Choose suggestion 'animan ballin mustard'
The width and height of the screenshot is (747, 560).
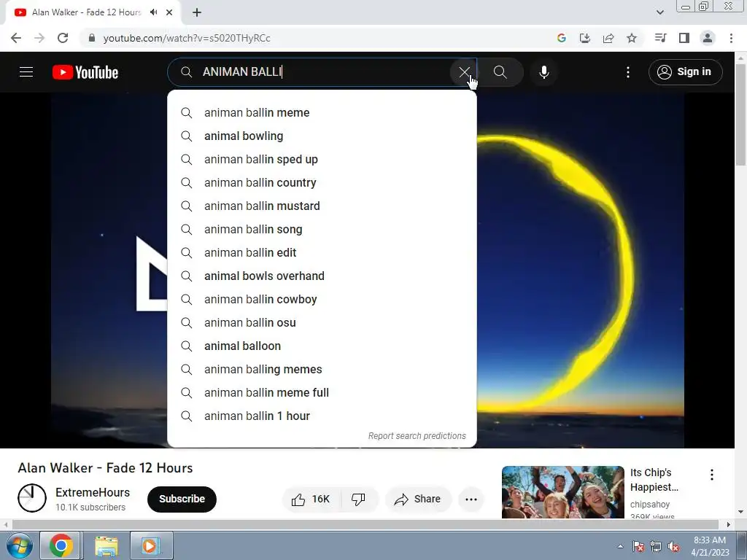tap(322, 206)
